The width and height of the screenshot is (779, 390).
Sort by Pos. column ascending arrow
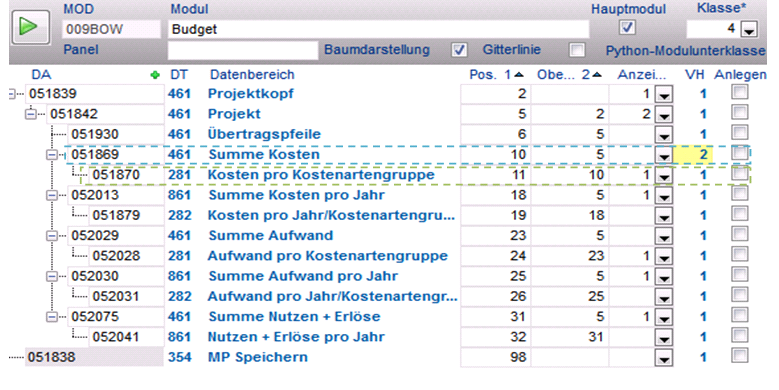pyautogui.click(x=519, y=75)
